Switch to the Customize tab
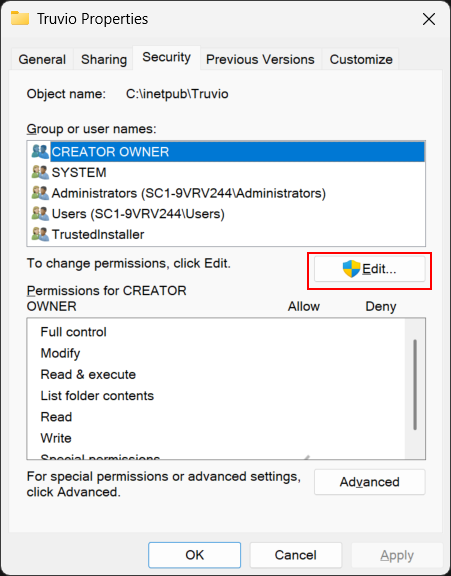The height and width of the screenshot is (576, 451). (x=361, y=59)
